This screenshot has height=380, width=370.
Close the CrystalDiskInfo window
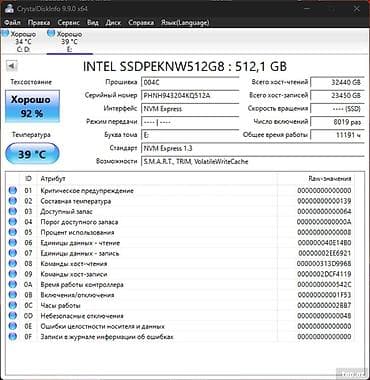click(x=356, y=9)
